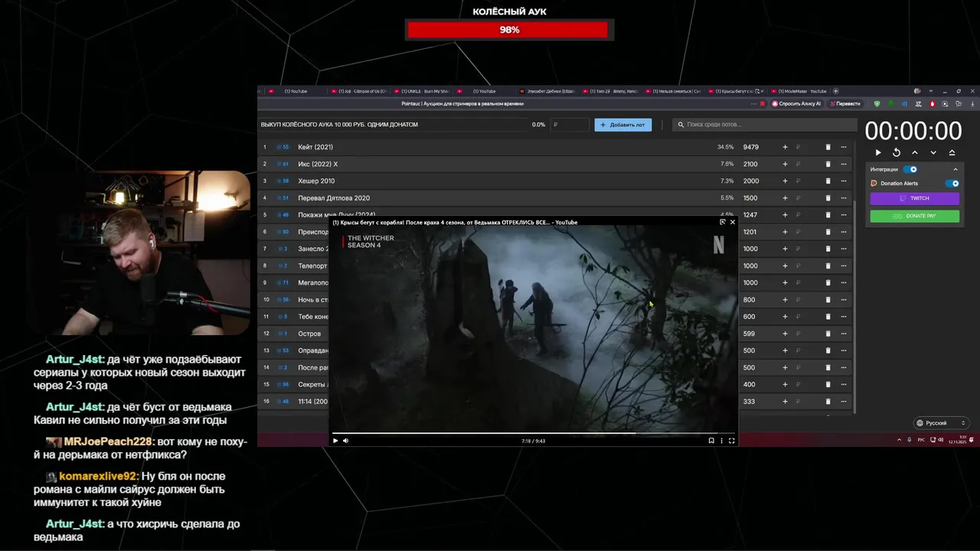Open more options for lot valued 1201

844,232
